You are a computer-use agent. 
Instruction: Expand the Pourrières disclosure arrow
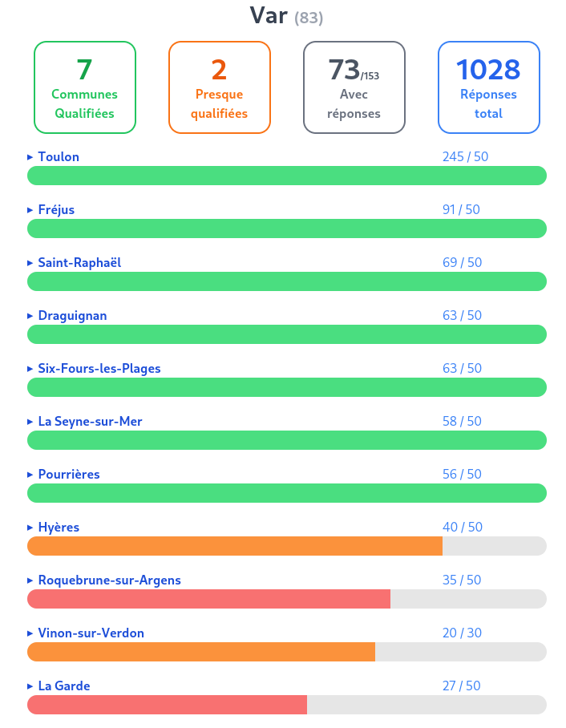point(30,475)
